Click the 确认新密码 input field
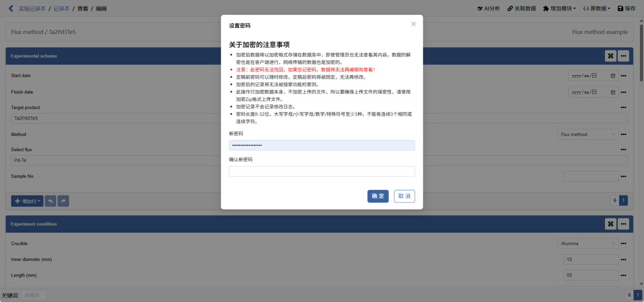Viewport: 644px width, 302px height. [322, 171]
